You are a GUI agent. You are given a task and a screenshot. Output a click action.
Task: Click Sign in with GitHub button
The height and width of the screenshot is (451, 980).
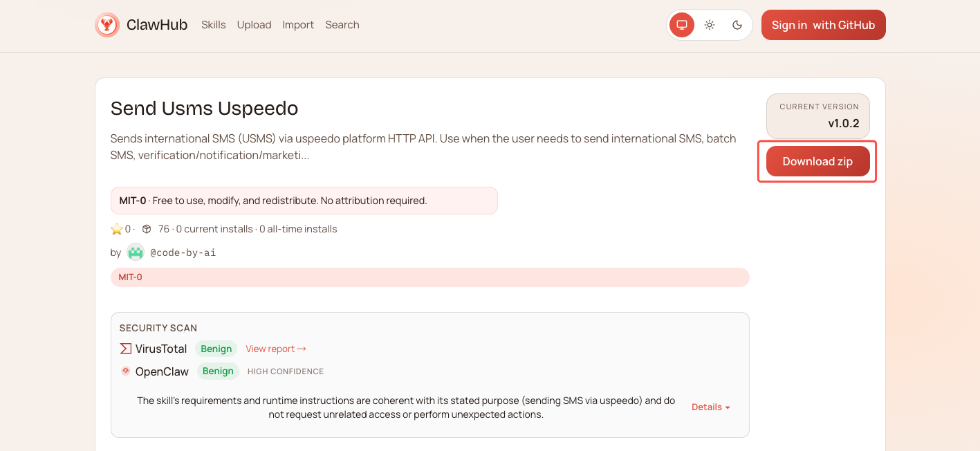(x=823, y=25)
